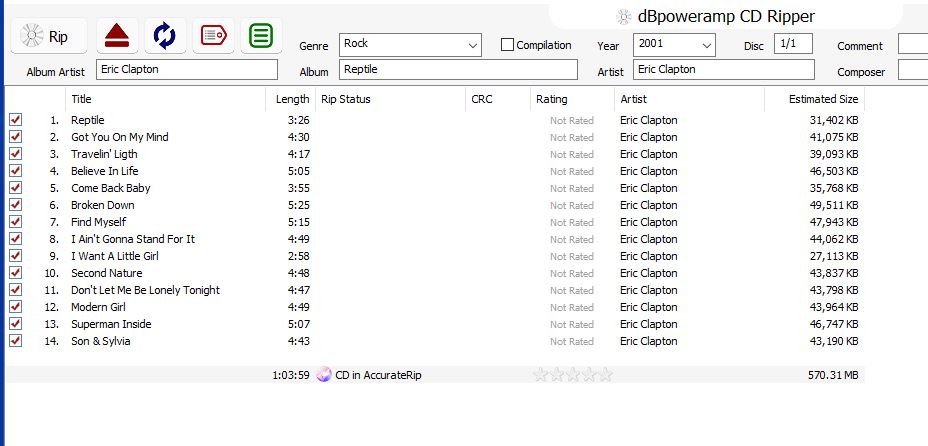Set album rating with the first star
The height and width of the screenshot is (446, 928).
541,375
